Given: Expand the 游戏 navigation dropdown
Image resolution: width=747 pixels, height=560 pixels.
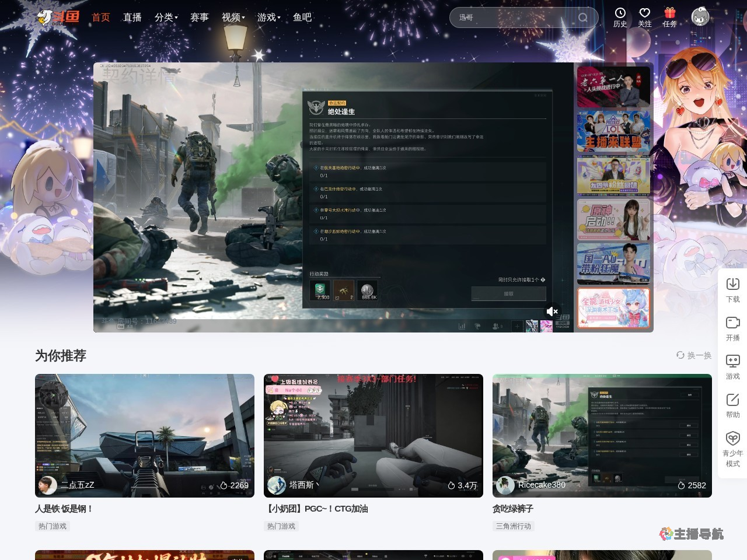Looking at the screenshot, I should tap(268, 17).
